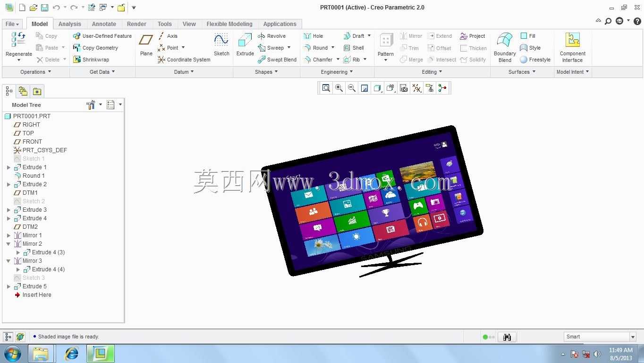Screen dimensions: 644x363
Task: Open the Round dropdown arrow
Action: coord(333,48)
